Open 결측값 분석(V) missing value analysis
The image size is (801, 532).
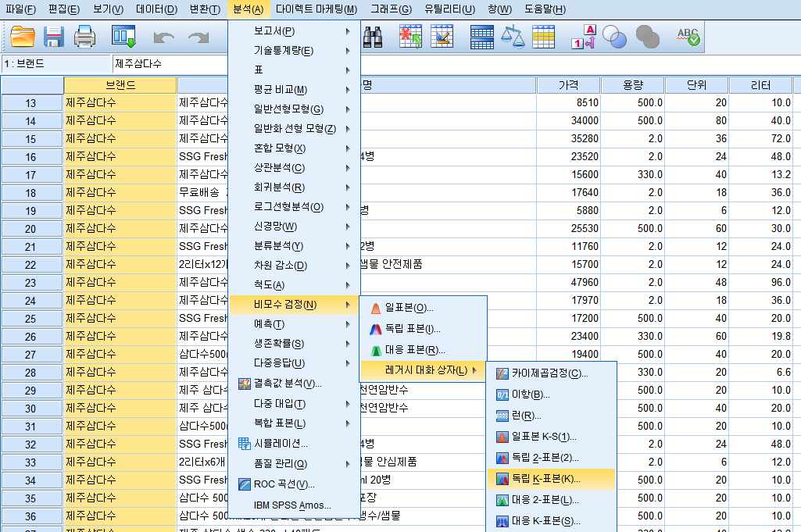click(294, 384)
